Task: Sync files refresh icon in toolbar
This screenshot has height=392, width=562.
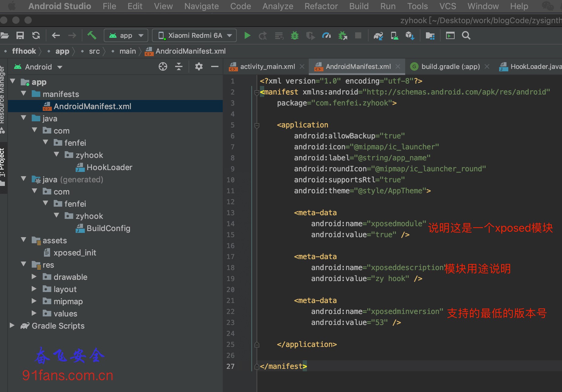Action: click(36, 36)
